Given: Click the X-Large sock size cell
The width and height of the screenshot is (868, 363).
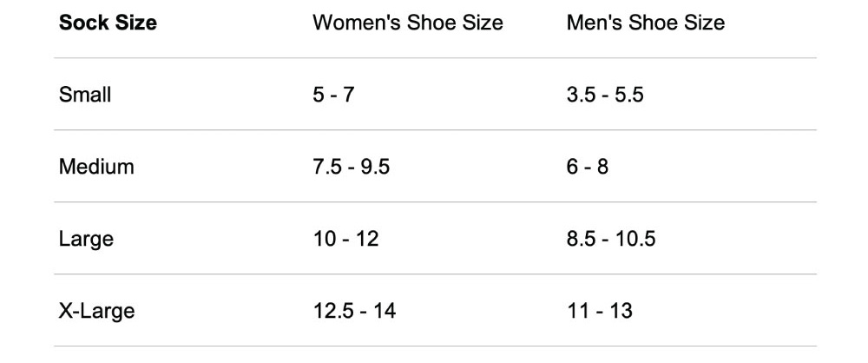Looking at the screenshot, I should click(96, 310).
